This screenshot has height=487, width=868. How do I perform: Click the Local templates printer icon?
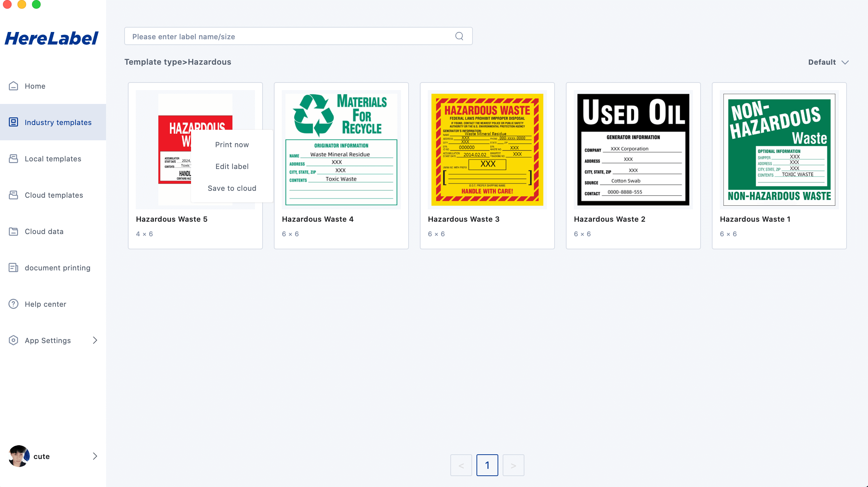click(13, 159)
